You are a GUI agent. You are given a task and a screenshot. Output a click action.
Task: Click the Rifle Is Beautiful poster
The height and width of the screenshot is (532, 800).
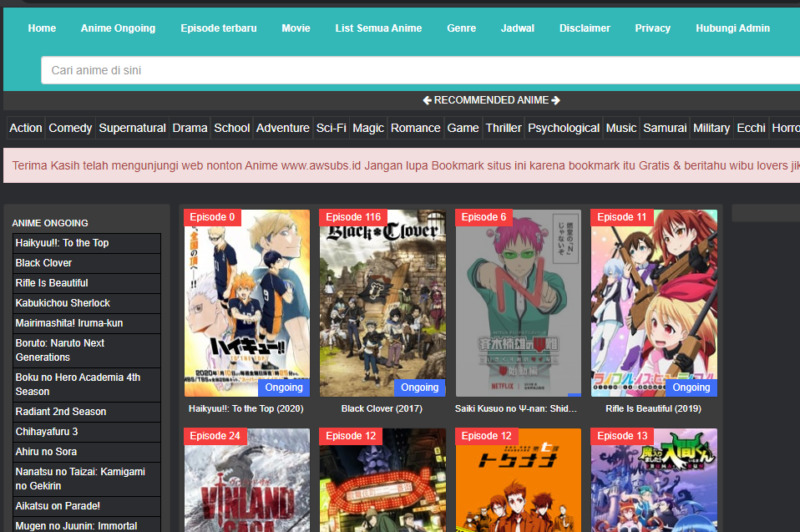coord(654,303)
